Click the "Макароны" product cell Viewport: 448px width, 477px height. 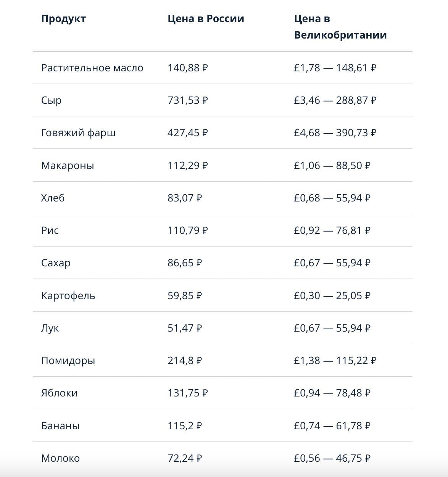point(67,166)
